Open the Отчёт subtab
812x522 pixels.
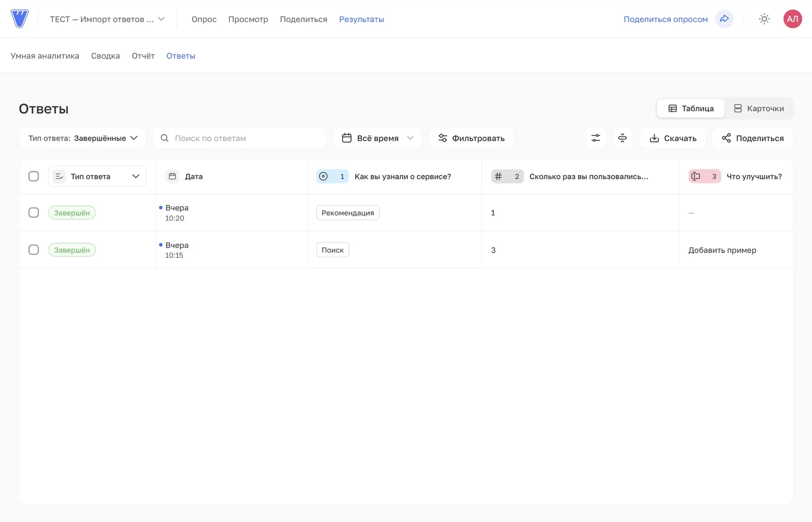pyautogui.click(x=143, y=56)
